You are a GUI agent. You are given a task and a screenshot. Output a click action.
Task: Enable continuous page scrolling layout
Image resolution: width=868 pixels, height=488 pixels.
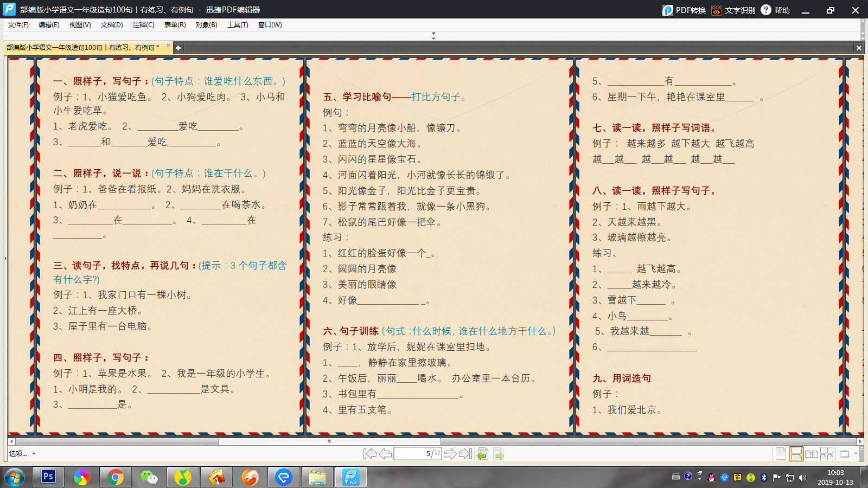(x=796, y=454)
